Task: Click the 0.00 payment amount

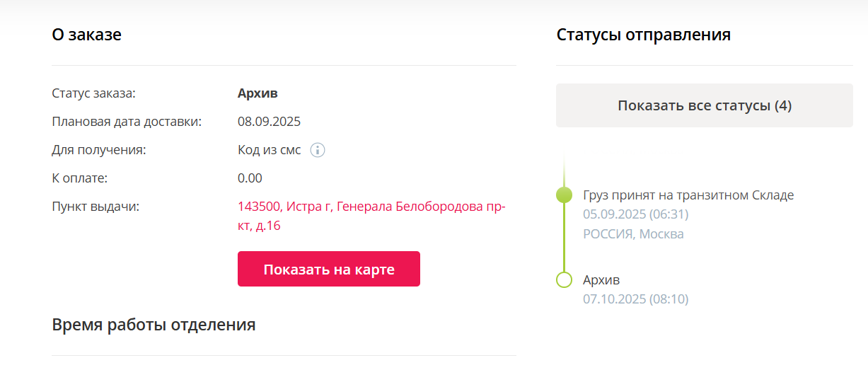Action: [250, 178]
